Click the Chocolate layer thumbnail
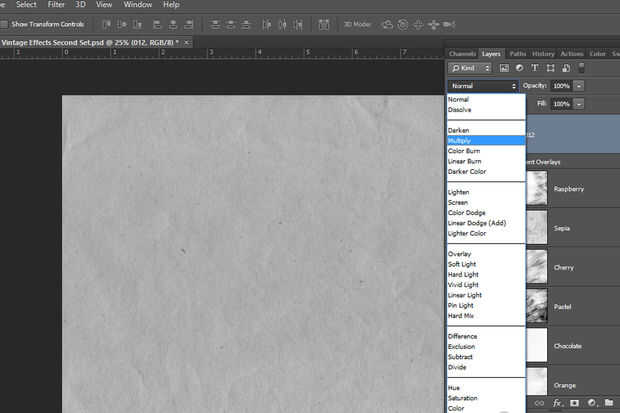Image resolution: width=620 pixels, height=413 pixels. click(x=538, y=345)
